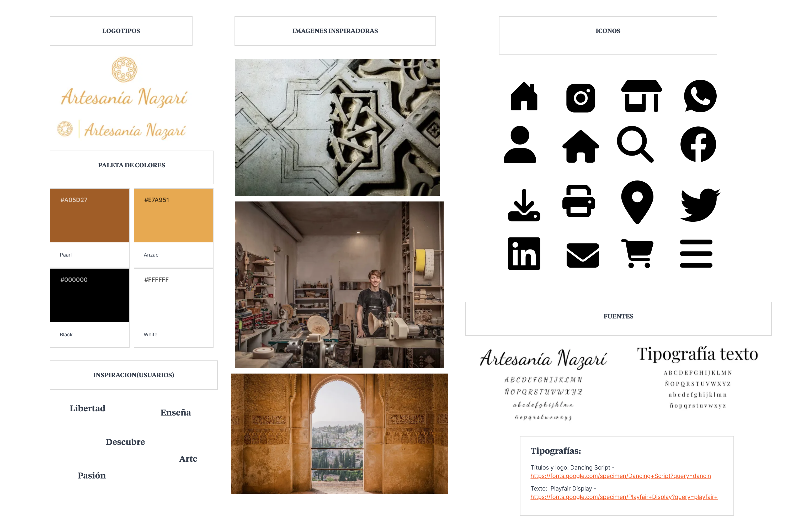
Task: Click the Instagram icon
Action: click(580, 98)
